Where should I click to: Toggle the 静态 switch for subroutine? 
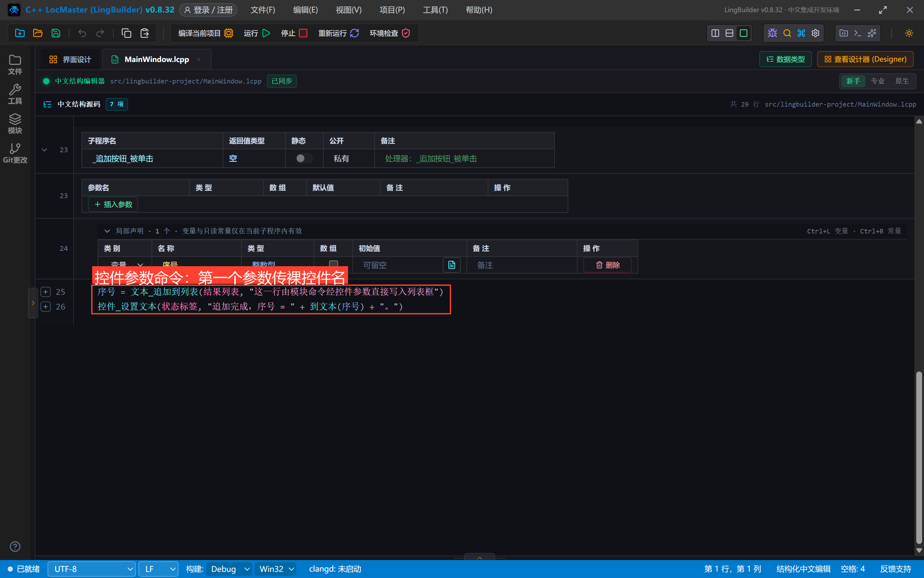[304, 158]
